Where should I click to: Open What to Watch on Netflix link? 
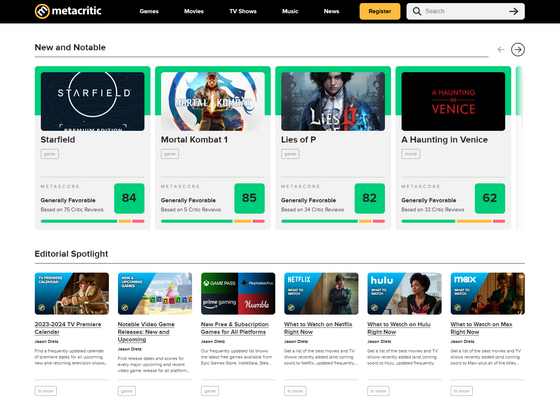click(x=318, y=328)
